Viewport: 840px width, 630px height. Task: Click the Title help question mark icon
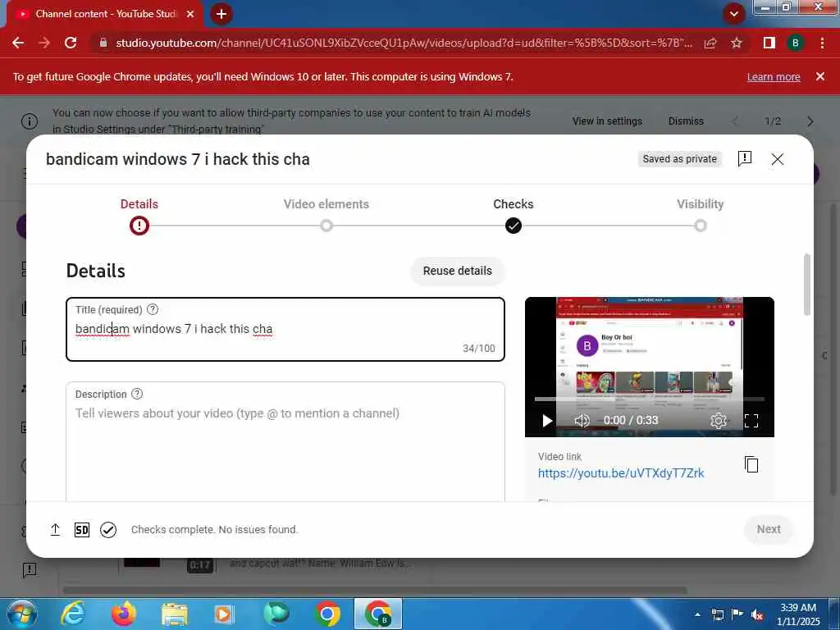click(x=153, y=309)
